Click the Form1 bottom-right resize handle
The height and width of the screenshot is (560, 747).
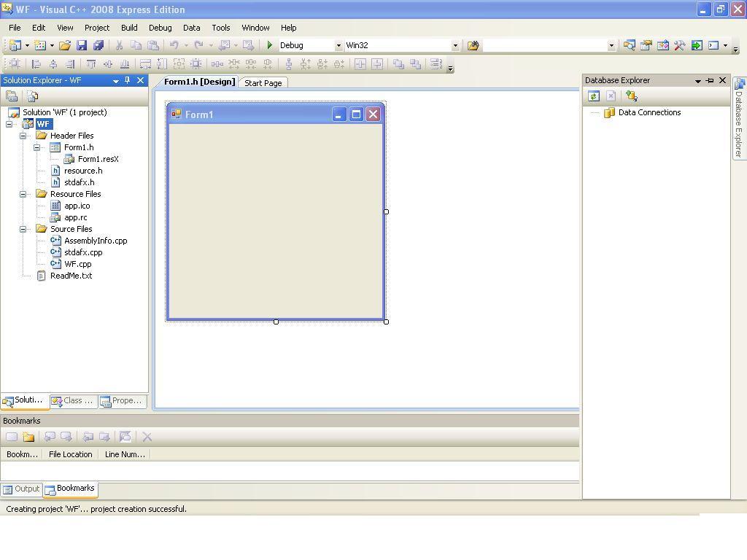[x=386, y=322]
